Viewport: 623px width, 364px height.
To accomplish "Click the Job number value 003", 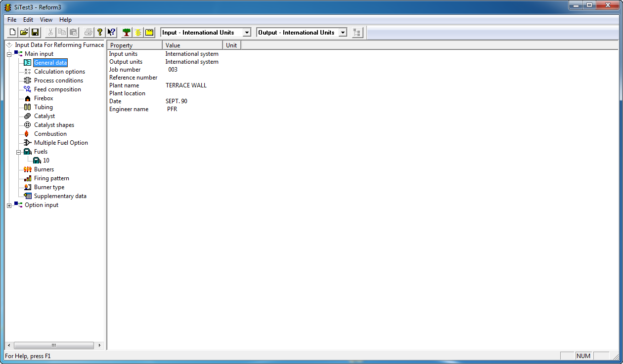I will pos(173,70).
